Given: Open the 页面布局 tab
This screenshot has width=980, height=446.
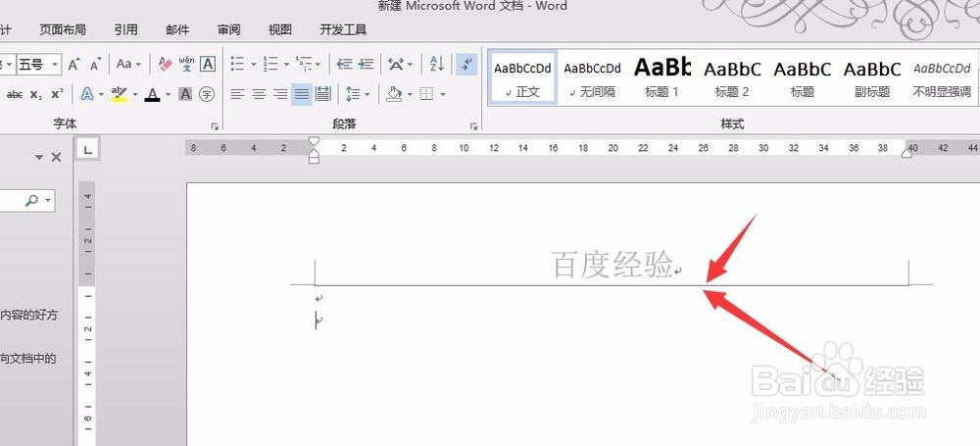Looking at the screenshot, I should (x=63, y=29).
